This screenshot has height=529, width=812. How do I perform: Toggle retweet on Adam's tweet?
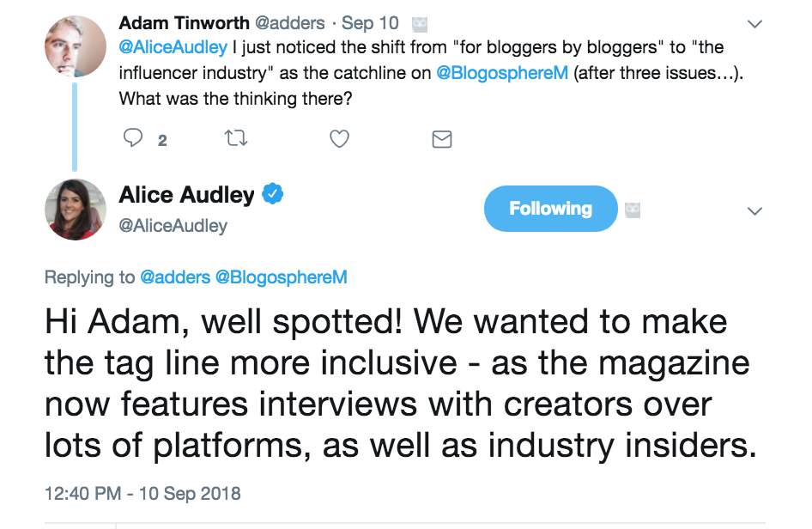(235, 139)
